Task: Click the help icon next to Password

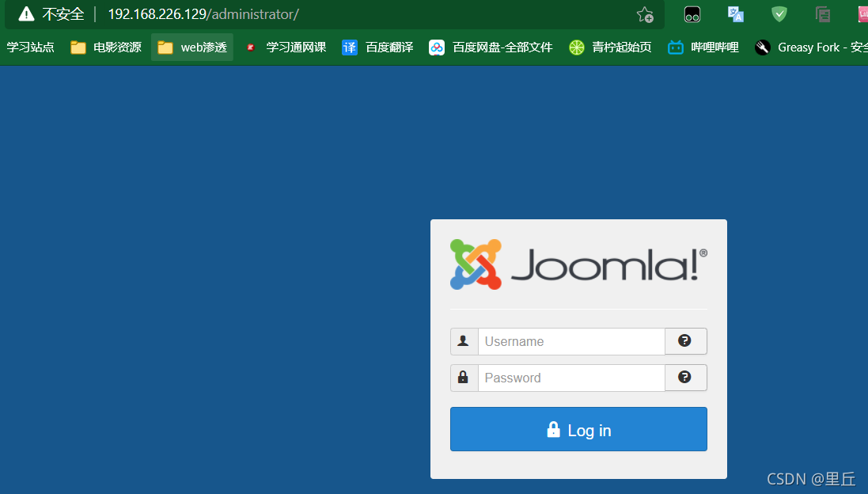Action: click(685, 378)
